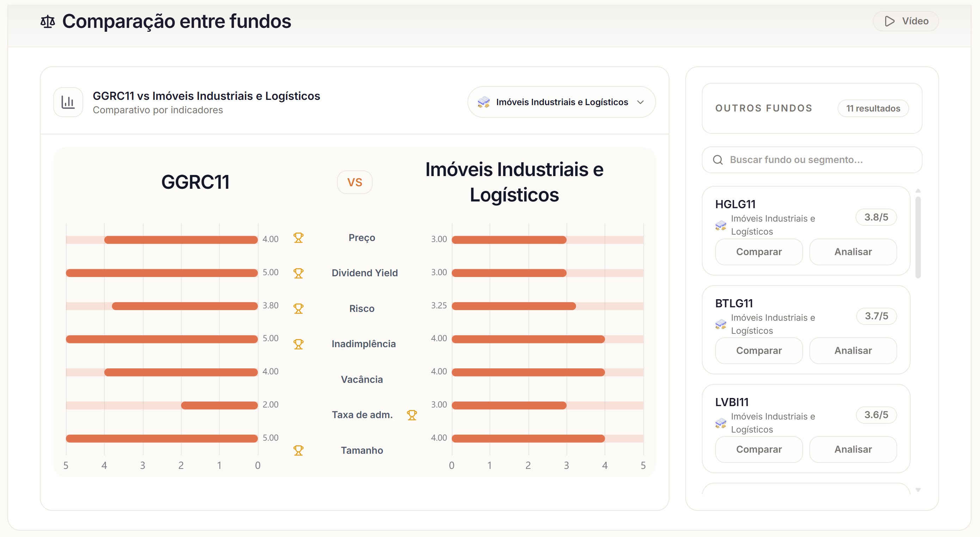Click the magnifier icon in search field
This screenshot has width=980, height=537.
pyautogui.click(x=717, y=159)
